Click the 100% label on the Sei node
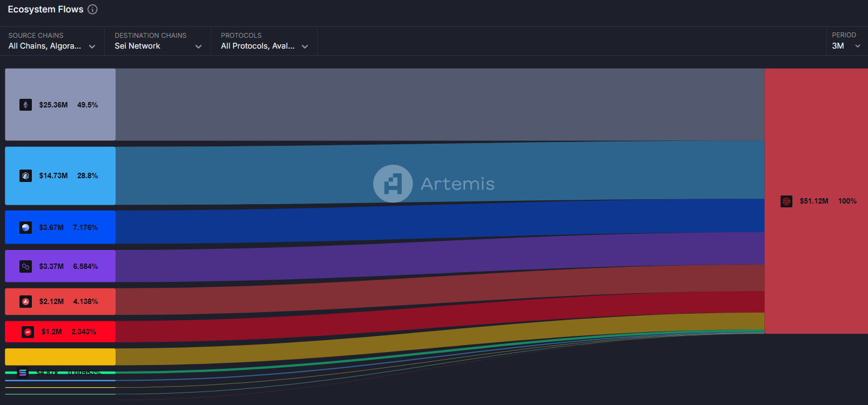Image resolution: width=868 pixels, height=405 pixels. pos(847,201)
